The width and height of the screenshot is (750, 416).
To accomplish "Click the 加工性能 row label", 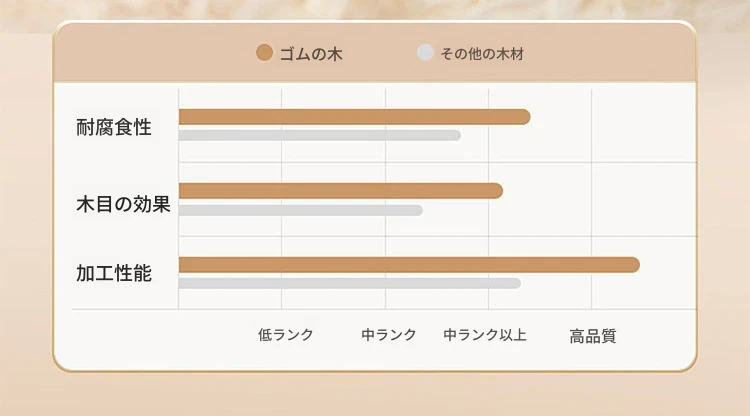I will coord(114,274).
